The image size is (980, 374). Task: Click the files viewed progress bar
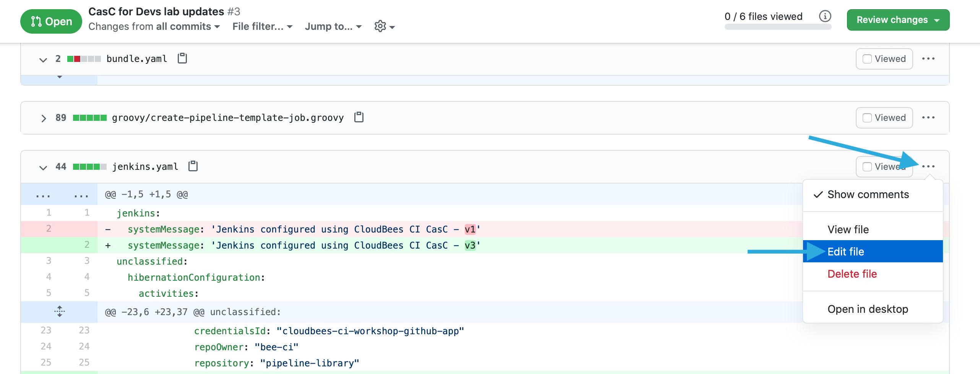pyautogui.click(x=778, y=27)
